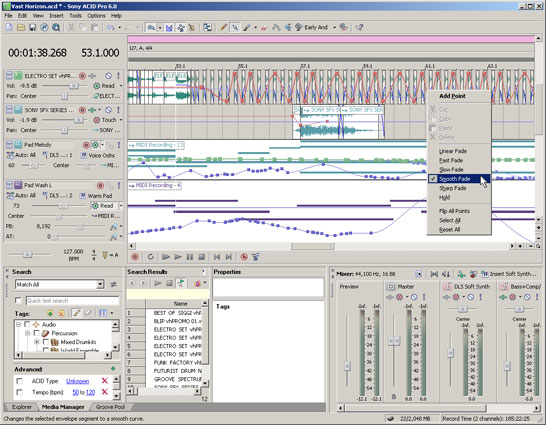
Task: Solo the Pad Wash L track
Action: [x=118, y=185]
